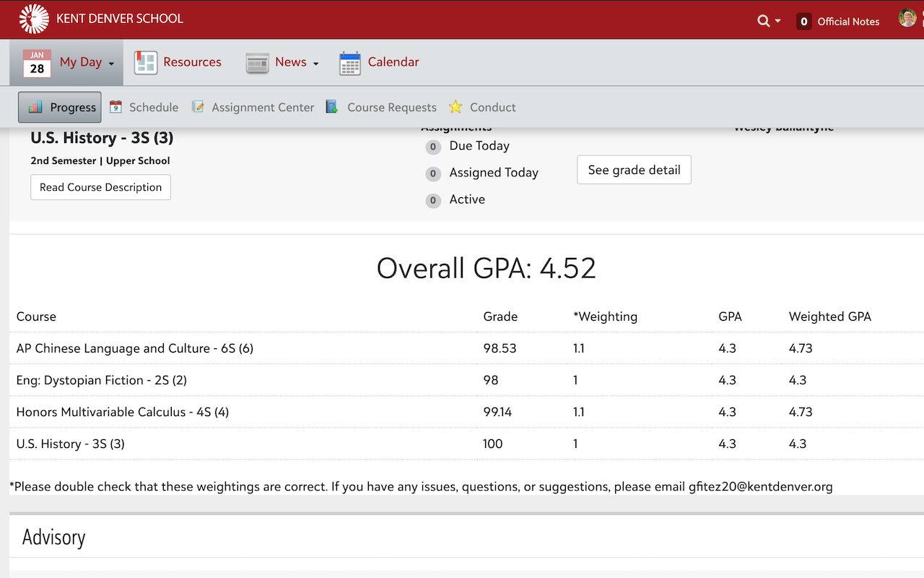Open Official Notes
The height and width of the screenshot is (578, 924).
tap(848, 22)
